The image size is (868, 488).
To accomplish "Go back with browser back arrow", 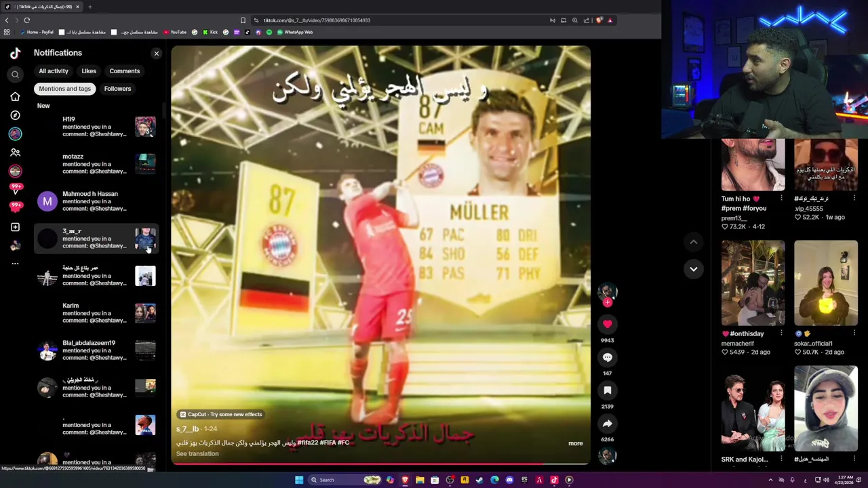I will pyautogui.click(x=7, y=20).
